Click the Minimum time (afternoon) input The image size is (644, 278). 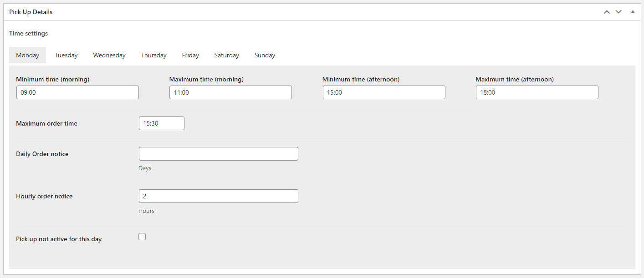click(x=384, y=92)
